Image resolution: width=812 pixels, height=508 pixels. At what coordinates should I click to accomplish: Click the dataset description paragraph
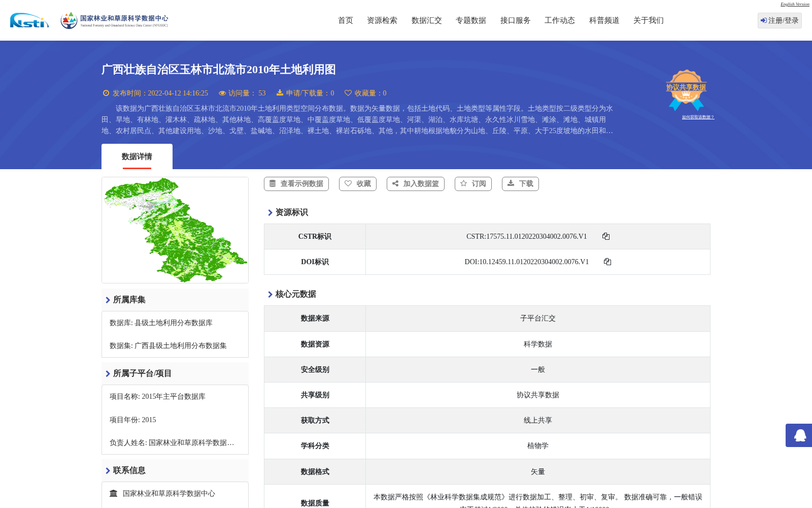[x=357, y=120]
